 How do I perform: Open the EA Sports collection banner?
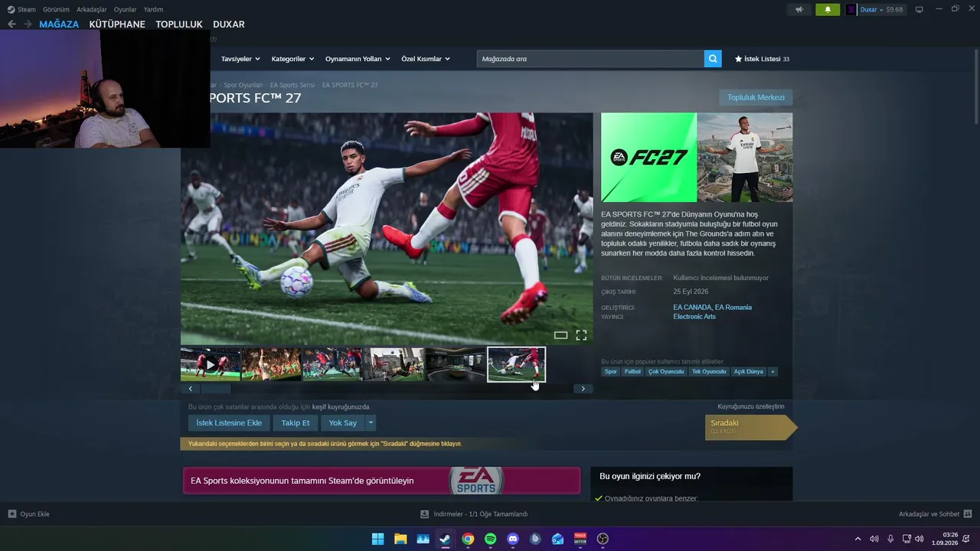pyautogui.click(x=381, y=481)
